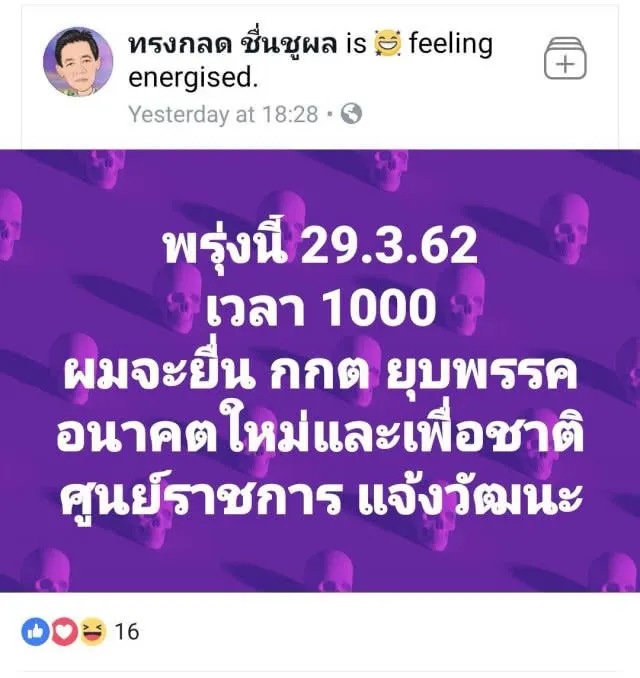Viewport: 640px width, 678px height.
Task: Open the profile name ทรงกลด ชื่นชูผล
Action: coord(233,45)
